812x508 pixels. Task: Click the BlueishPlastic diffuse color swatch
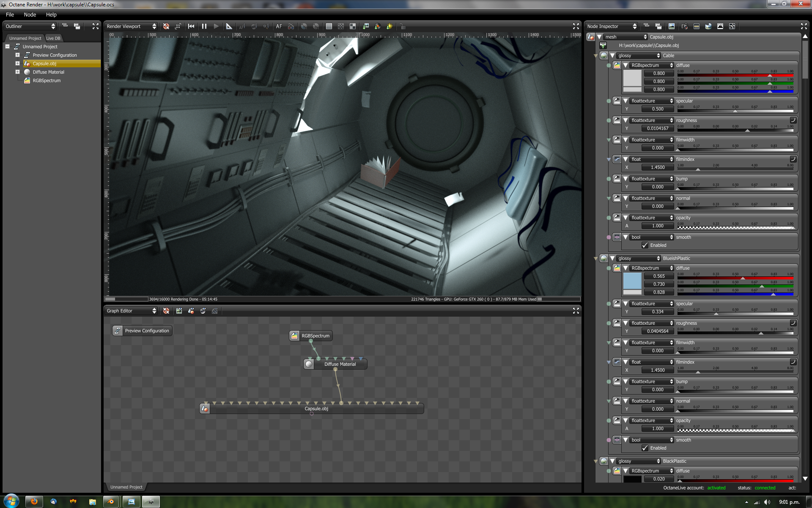click(x=632, y=281)
